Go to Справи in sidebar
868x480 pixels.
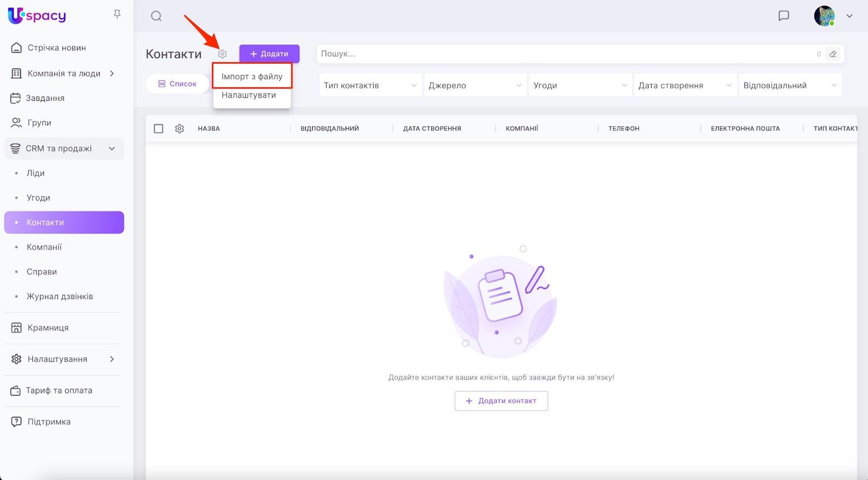point(42,272)
